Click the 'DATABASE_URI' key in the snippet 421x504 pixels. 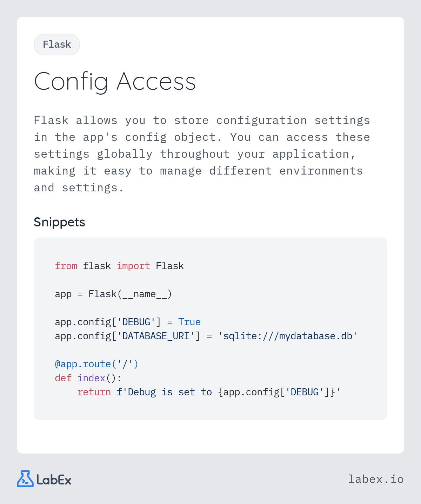[x=156, y=336]
